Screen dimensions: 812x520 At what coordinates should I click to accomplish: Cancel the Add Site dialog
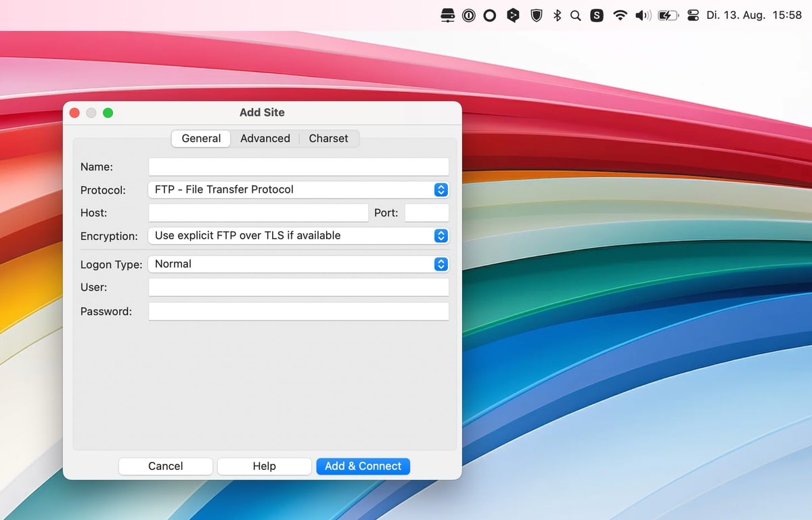pos(165,466)
